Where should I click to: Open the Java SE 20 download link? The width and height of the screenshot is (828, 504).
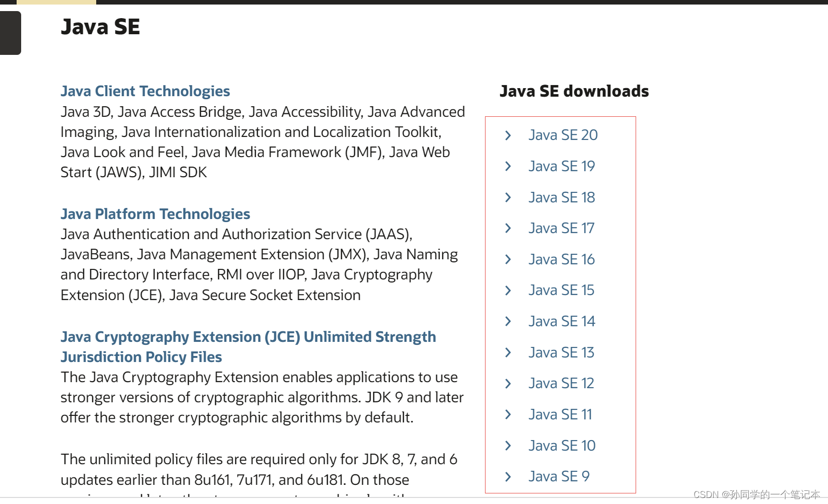(x=563, y=135)
